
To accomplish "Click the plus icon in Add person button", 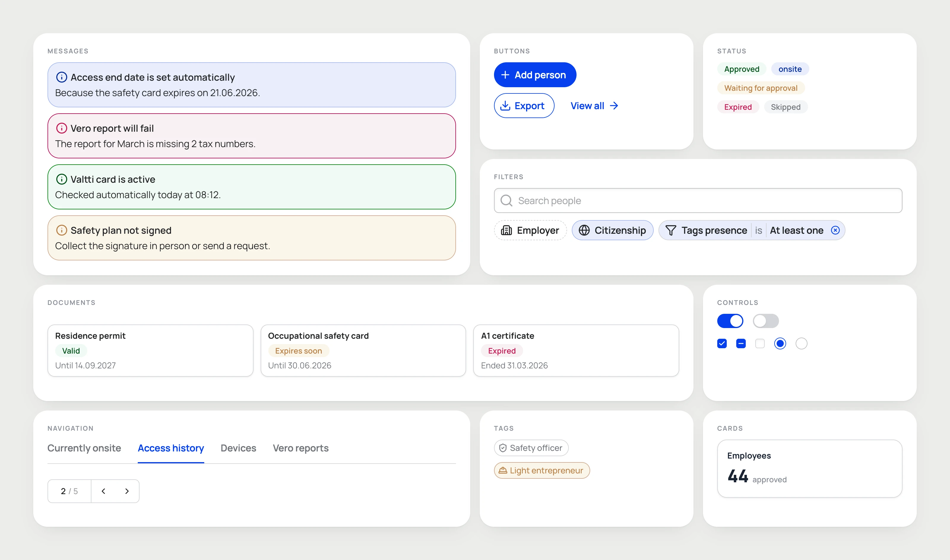I will point(505,75).
